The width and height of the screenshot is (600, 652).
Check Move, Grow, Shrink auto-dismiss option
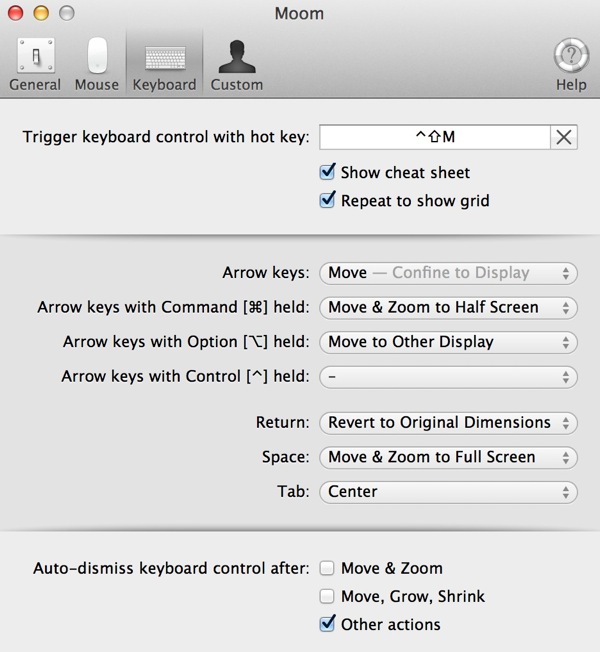tap(327, 596)
